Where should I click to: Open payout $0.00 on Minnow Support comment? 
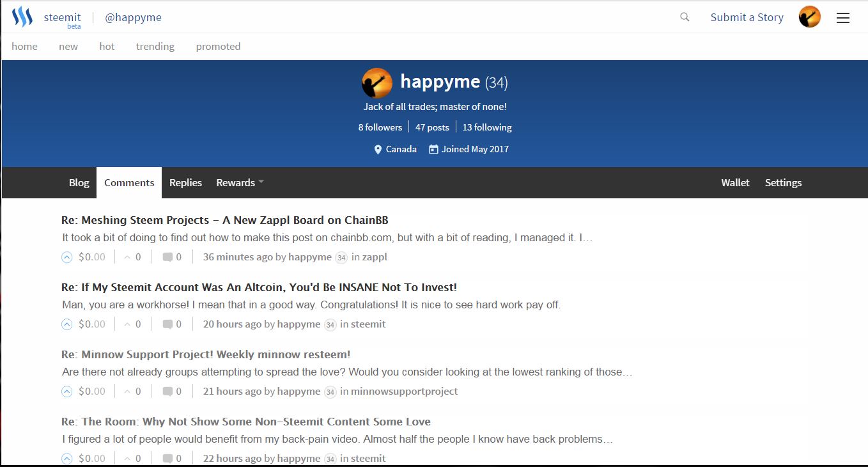click(x=92, y=392)
